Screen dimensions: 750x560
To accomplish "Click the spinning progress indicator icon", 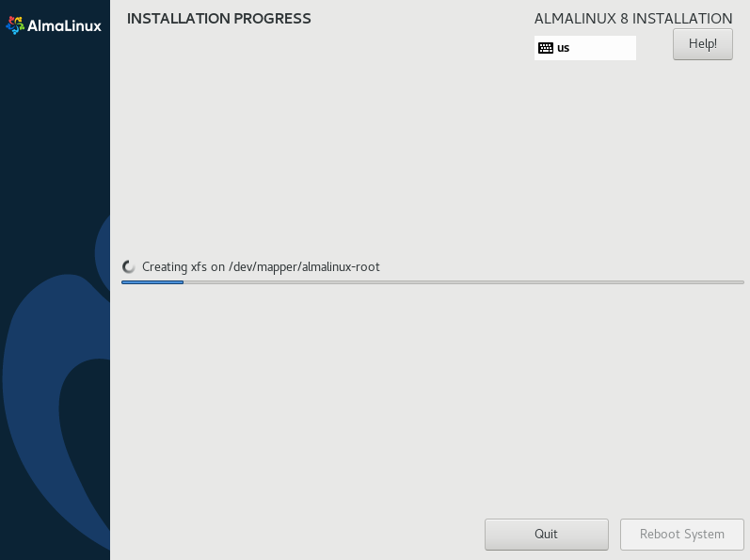I will pyautogui.click(x=129, y=267).
